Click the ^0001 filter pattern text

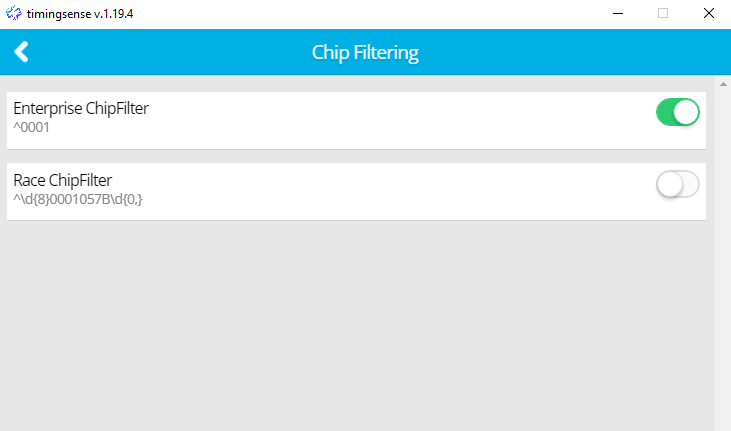tap(31, 127)
